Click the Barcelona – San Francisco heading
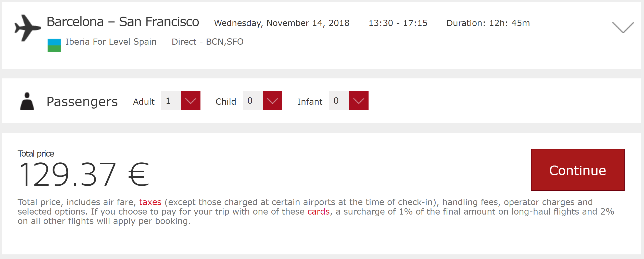This screenshot has height=259, width=644. (x=123, y=22)
